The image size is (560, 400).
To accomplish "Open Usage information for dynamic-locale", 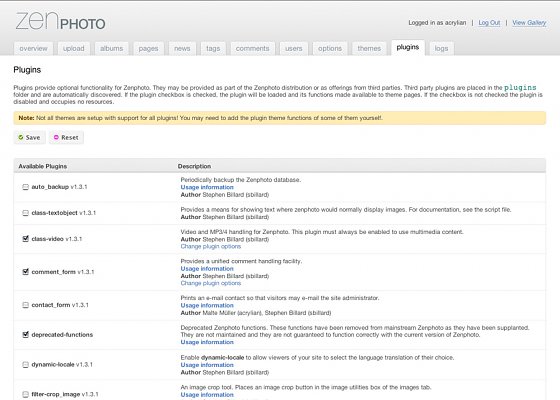I will coord(207,365).
